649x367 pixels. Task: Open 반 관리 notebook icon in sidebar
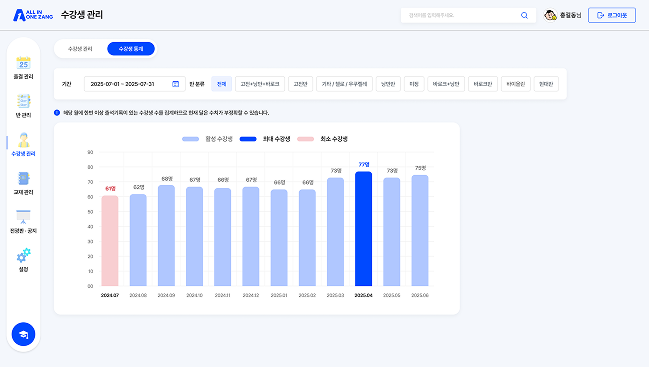pyautogui.click(x=23, y=101)
